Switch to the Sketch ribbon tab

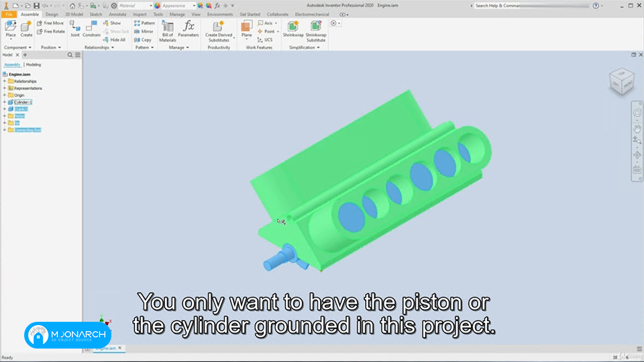pos(96,14)
